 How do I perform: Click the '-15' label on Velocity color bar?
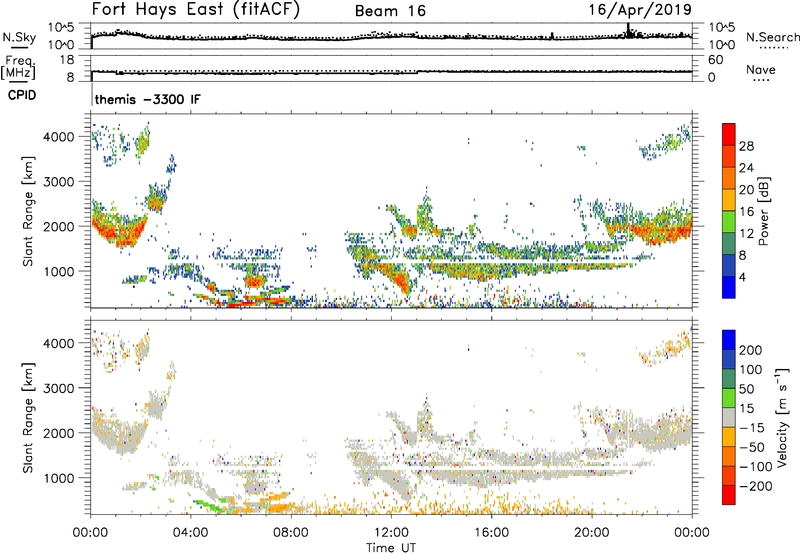pos(752,428)
